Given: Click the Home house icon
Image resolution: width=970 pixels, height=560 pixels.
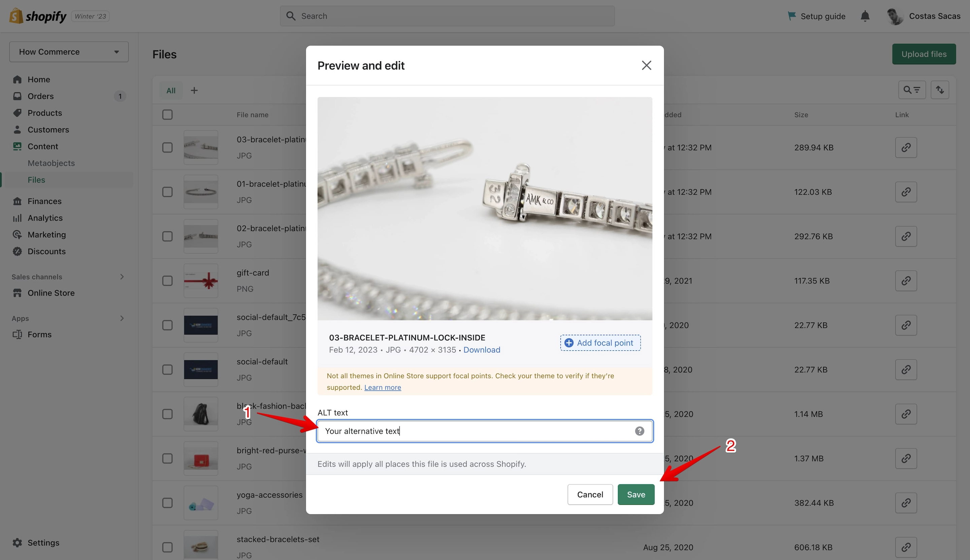Looking at the screenshot, I should point(17,79).
